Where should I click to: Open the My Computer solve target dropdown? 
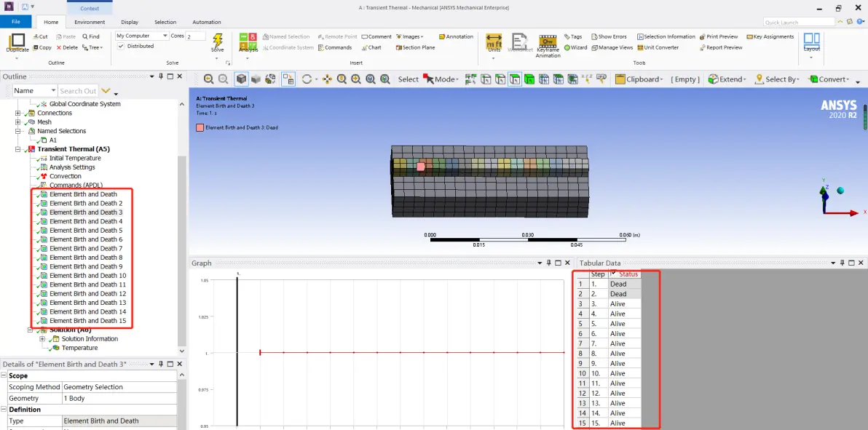pyautogui.click(x=165, y=36)
